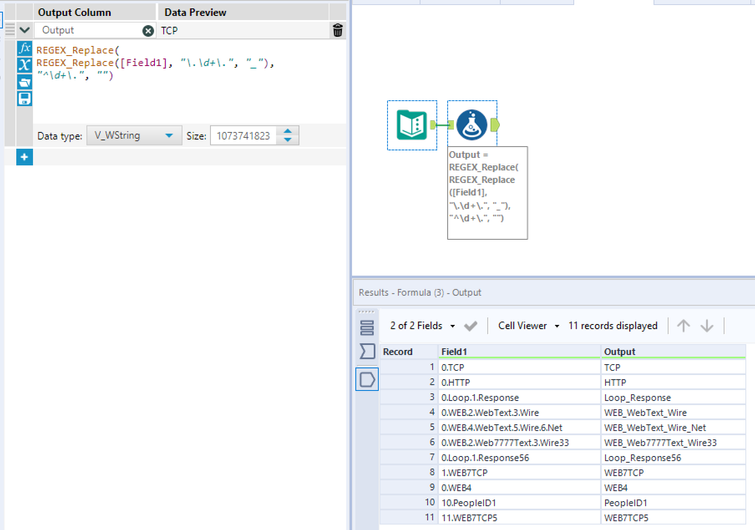Select the Input Data tool on canvas
The height and width of the screenshot is (530, 755).
click(x=412, y=125)
